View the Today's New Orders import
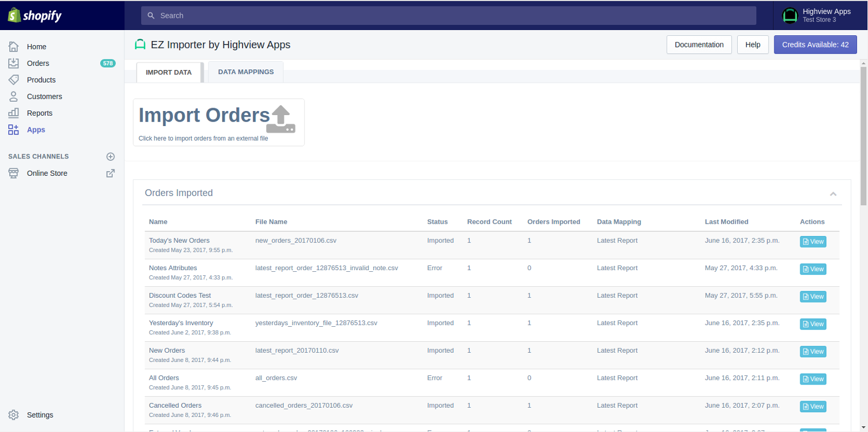The width and height of the screenshot is (868, 432). point(813,242)
